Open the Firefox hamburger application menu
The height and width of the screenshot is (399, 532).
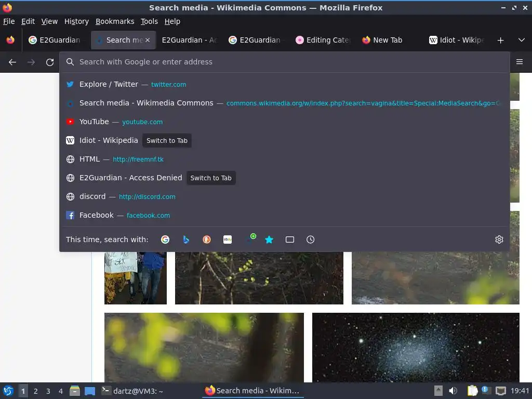tap(520, 62)
